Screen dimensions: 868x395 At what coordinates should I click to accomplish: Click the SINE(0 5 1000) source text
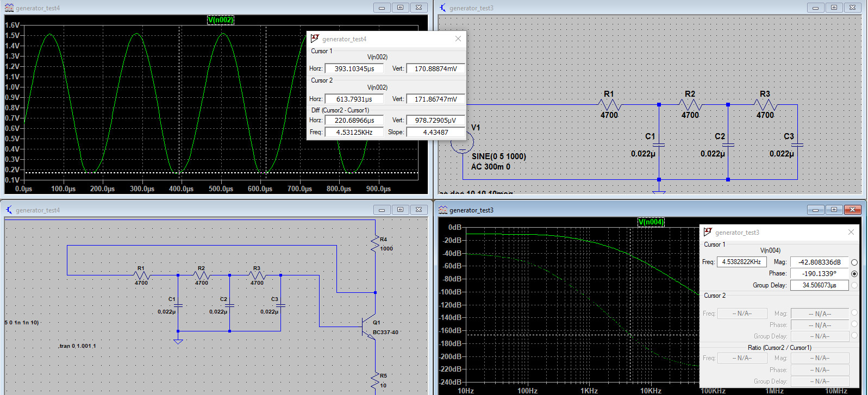[x=498, y=156]
